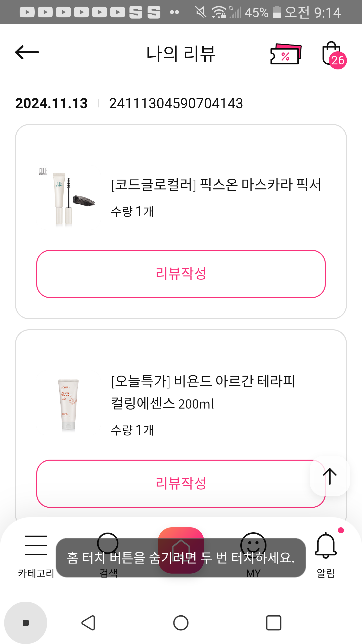
Task: Open the Beyond Argan Therapy tube thumbnail
Action: [x=68, y=405]
